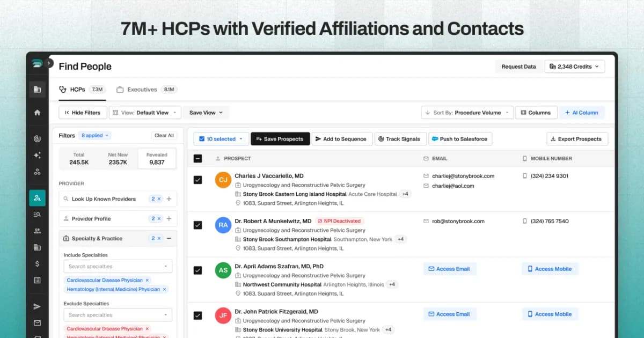Uncheck Dr. Robert A Munkelwitz's row checkbox

[198, 225]
